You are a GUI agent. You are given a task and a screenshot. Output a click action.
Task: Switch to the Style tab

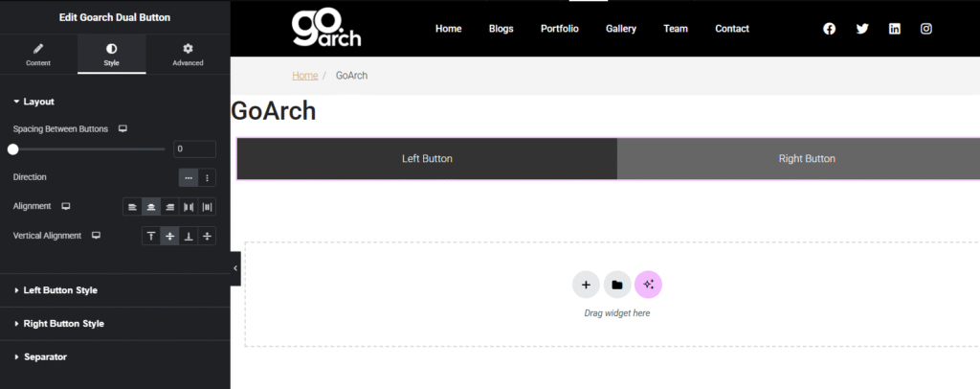coord(111,55)
